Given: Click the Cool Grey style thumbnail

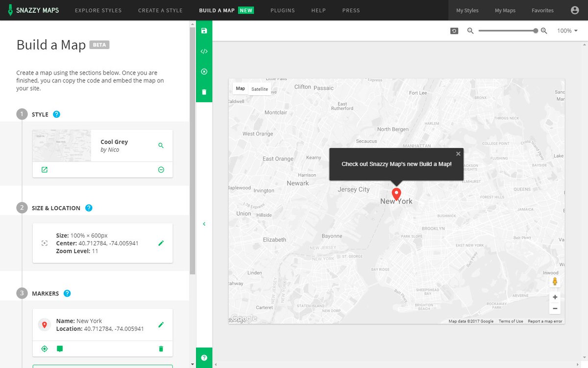Looking at the screenshot, I should coord(62,146).
